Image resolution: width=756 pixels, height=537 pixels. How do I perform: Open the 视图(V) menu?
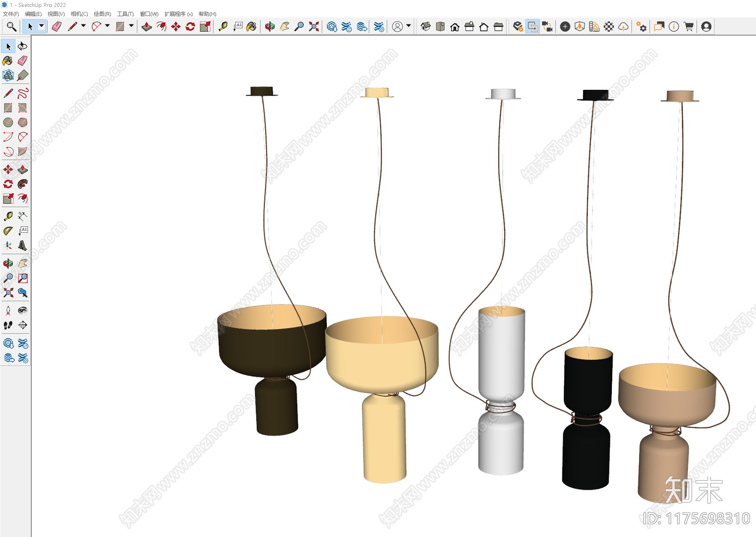[x=56, y=14]
